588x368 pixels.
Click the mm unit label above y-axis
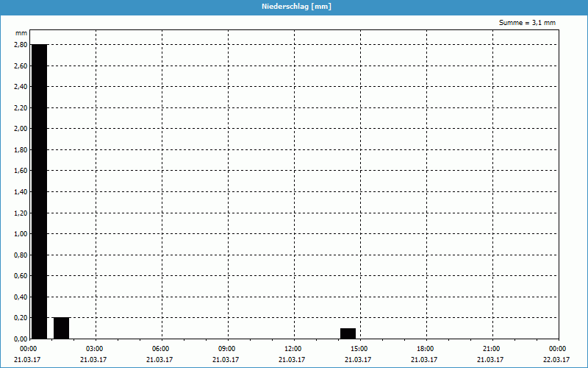[21, 34]
